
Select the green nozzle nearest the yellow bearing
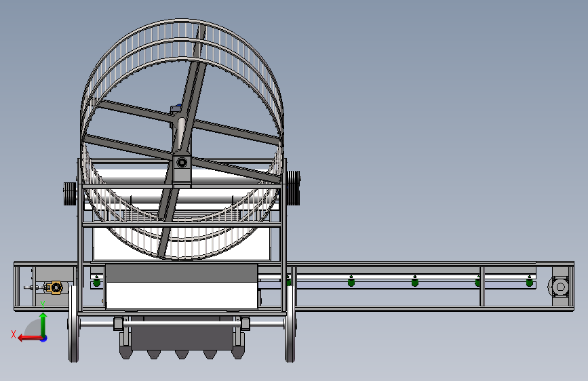[97, 281]
